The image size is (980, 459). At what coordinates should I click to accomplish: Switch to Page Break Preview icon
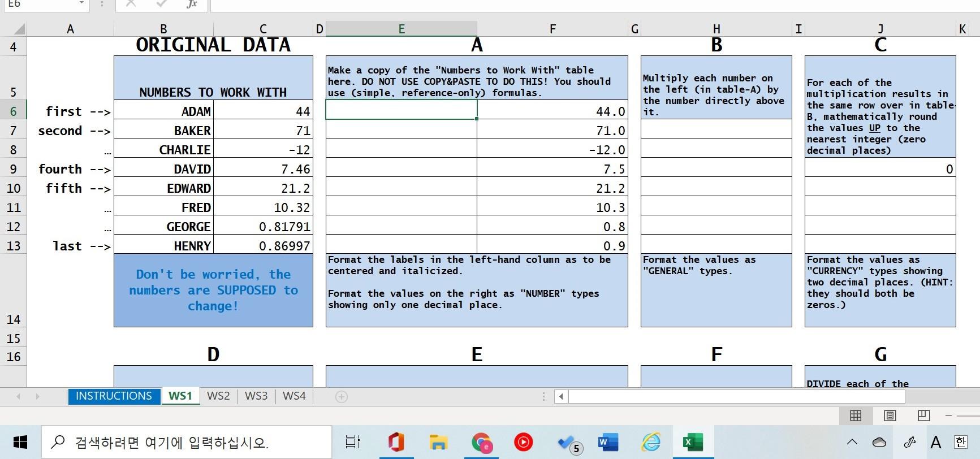pos(924,416)
